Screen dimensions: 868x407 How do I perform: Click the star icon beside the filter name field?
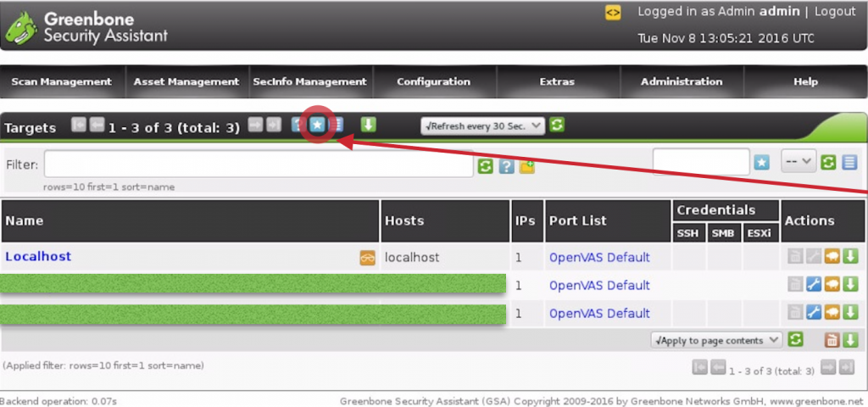(762, 162)
